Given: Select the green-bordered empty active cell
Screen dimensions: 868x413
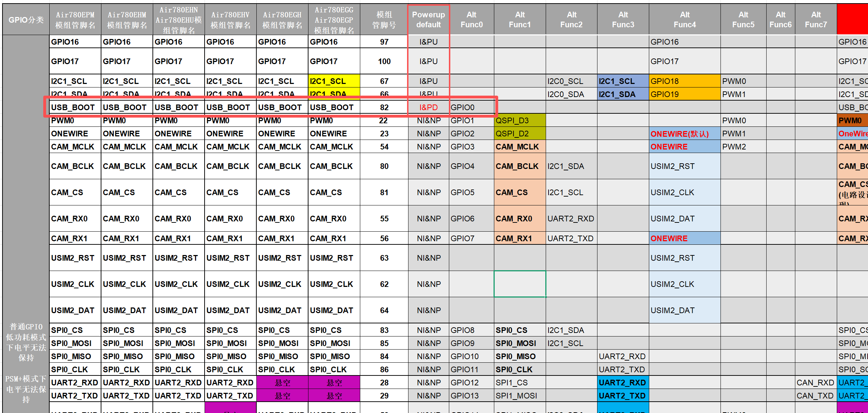Looking at the screenshot, I should (519, 284).
